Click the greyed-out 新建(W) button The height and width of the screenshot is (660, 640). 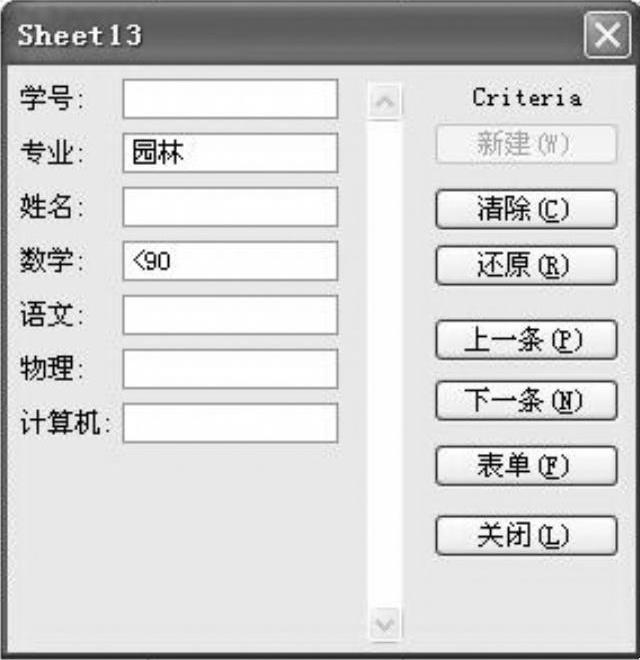tap(526, 144)
